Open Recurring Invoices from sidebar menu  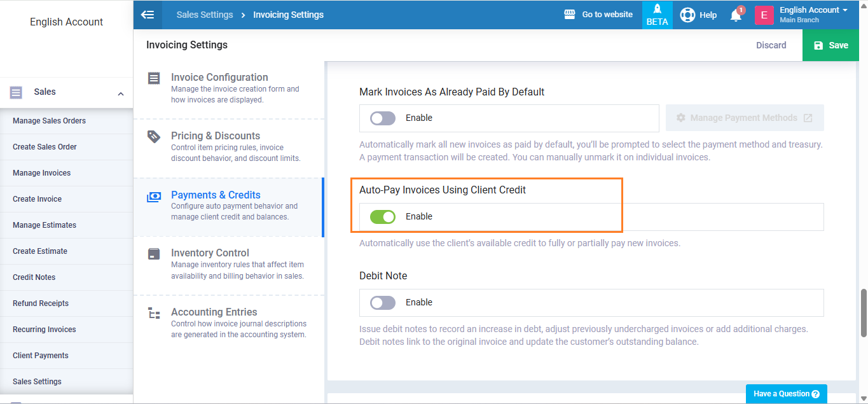(x=45, y=330)
